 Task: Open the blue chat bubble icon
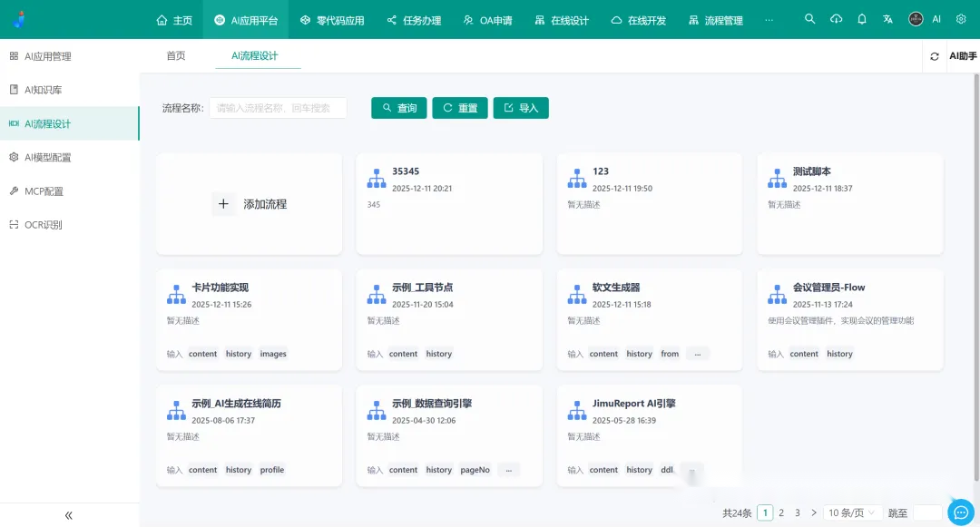coord(960,512)
